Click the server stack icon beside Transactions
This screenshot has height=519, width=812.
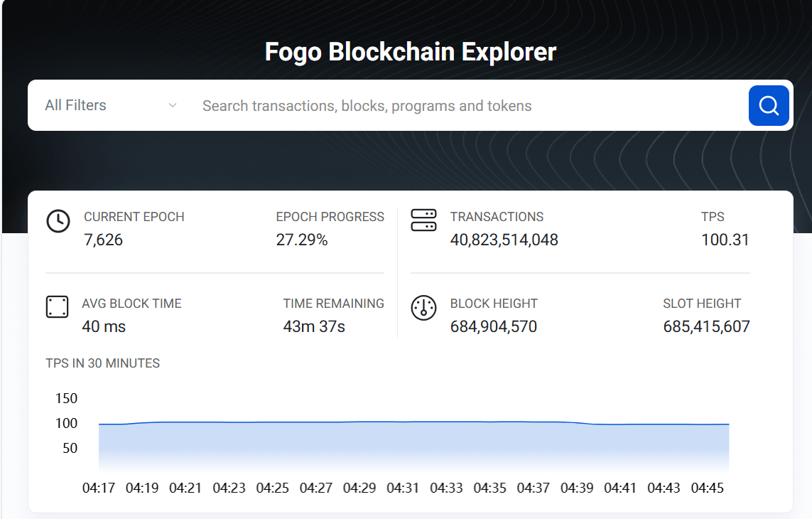click(x=423, y=220)
